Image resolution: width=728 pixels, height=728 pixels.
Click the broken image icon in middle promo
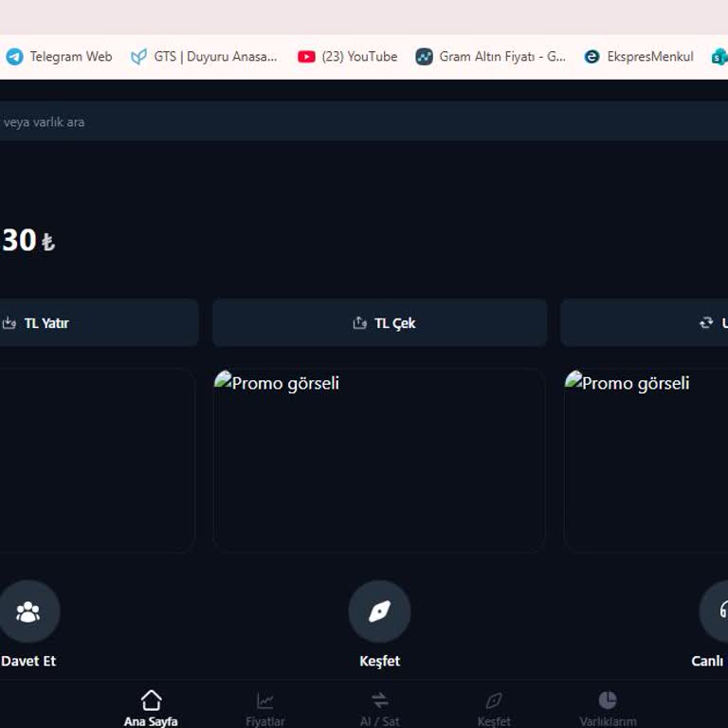[x=223, y=379]
